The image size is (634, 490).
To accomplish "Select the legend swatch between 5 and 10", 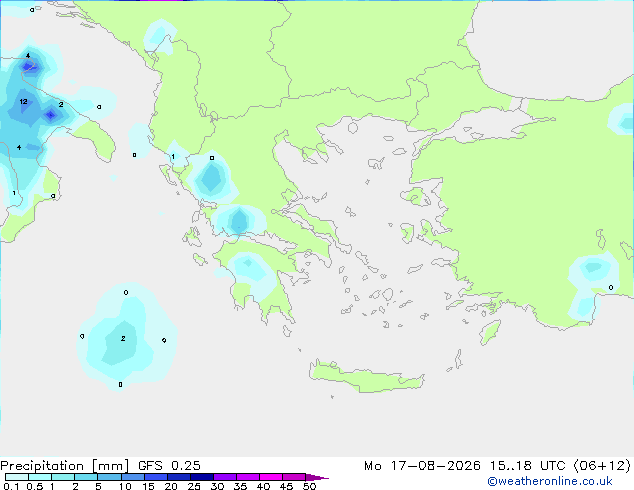I will click(x=109, y=477).
